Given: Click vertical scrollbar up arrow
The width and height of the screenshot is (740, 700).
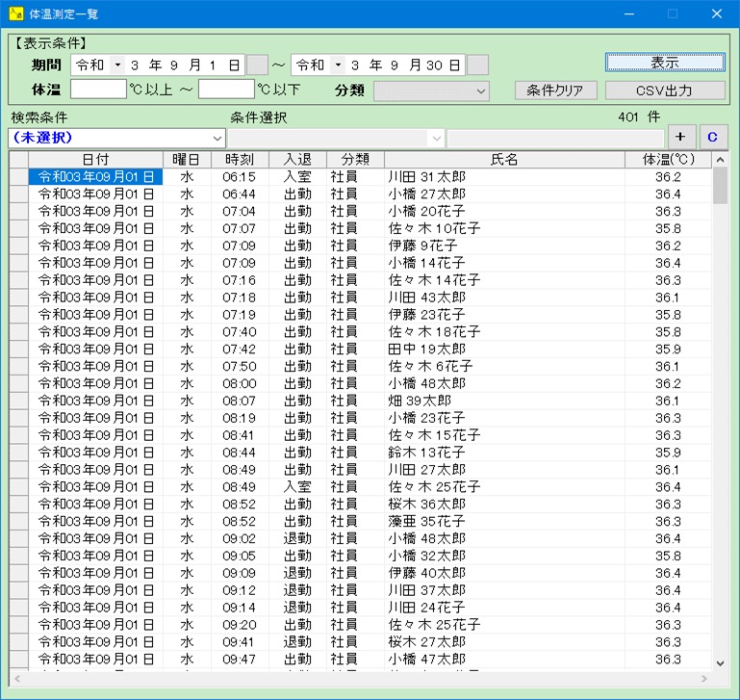Looking at the screenshot, I should click(720, 160).
